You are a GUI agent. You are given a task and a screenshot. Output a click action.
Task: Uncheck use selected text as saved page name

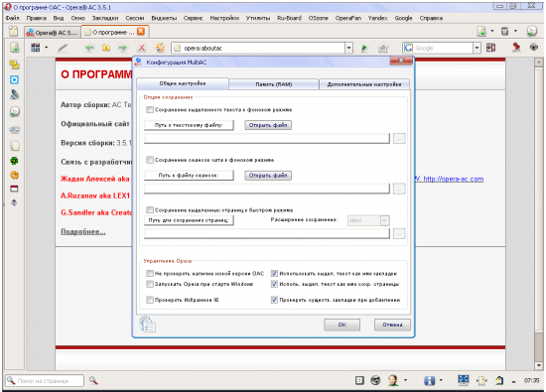[x=274, y=284]
